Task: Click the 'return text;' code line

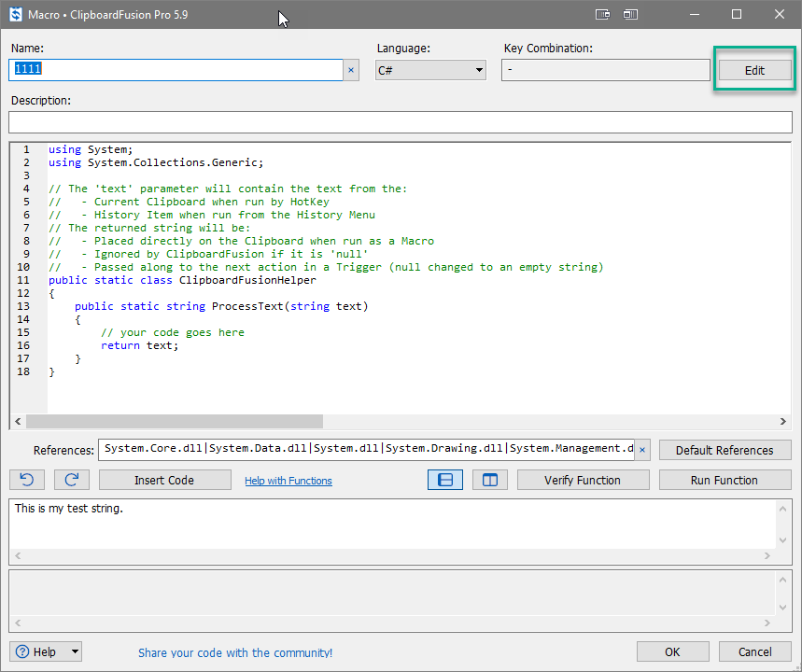Action: point(140,345)
